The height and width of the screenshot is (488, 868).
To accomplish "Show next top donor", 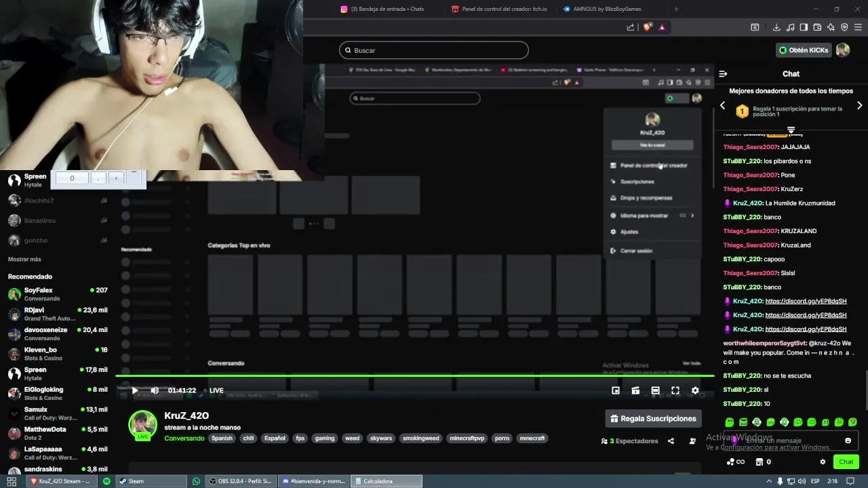I will coord(860,106).
